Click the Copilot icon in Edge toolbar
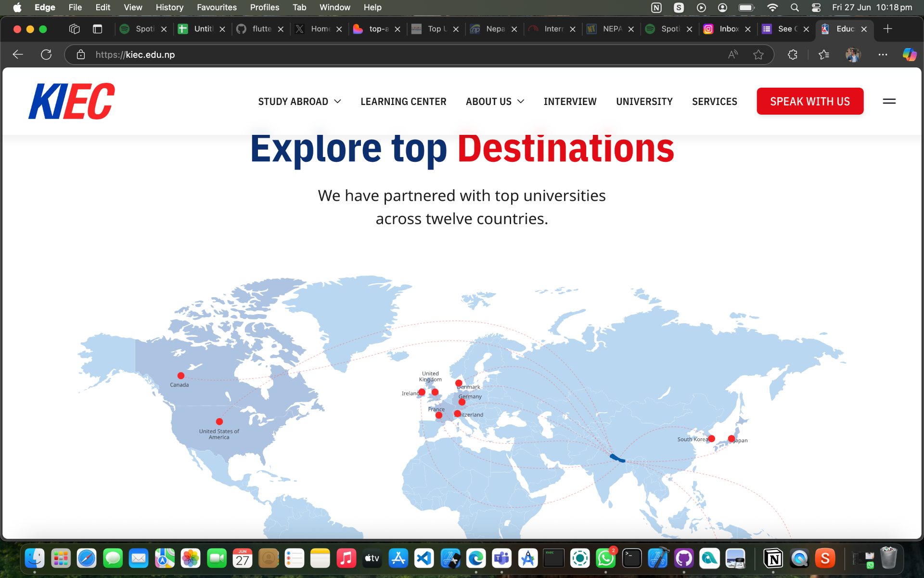The image size is (924, 578). pyautogui.click(x=909, y=54)
